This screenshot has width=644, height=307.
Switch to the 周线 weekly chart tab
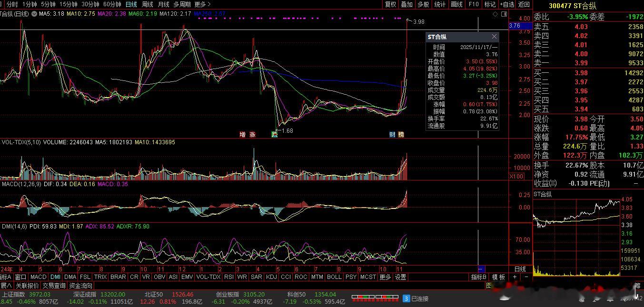click(x=148, y=4)
